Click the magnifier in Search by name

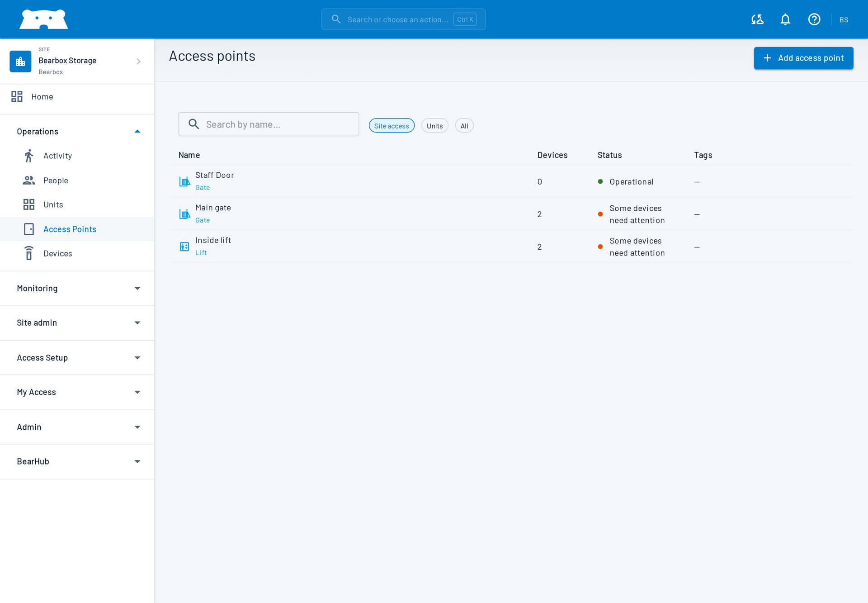[194, 124]
